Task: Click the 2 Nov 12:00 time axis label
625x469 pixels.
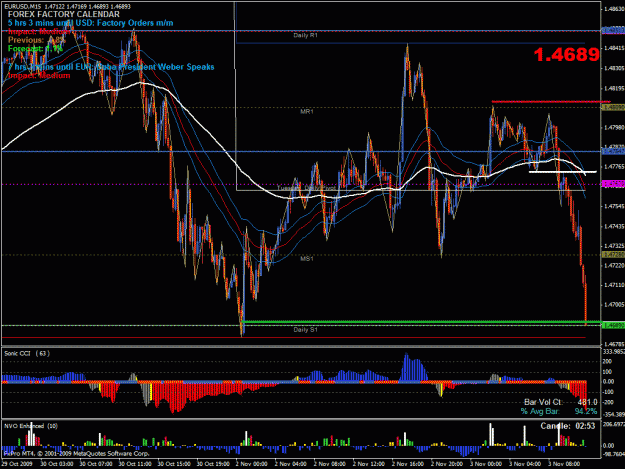Action: 369,464
